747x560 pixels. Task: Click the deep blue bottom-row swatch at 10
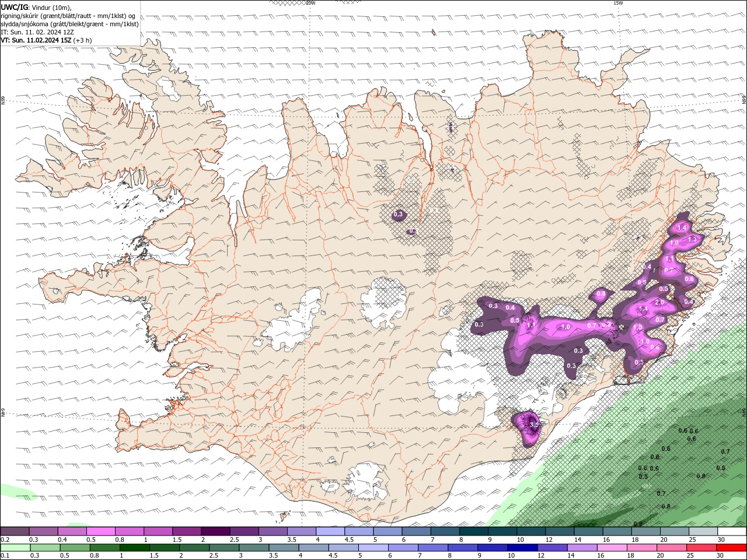522,548
